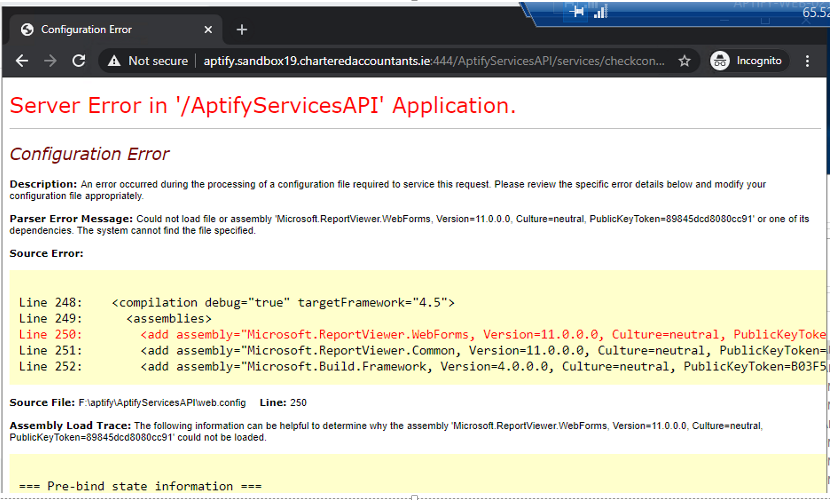Click the Source Error label
The height and width of the screenshot is (500, 830).
[x=47, y=253]
